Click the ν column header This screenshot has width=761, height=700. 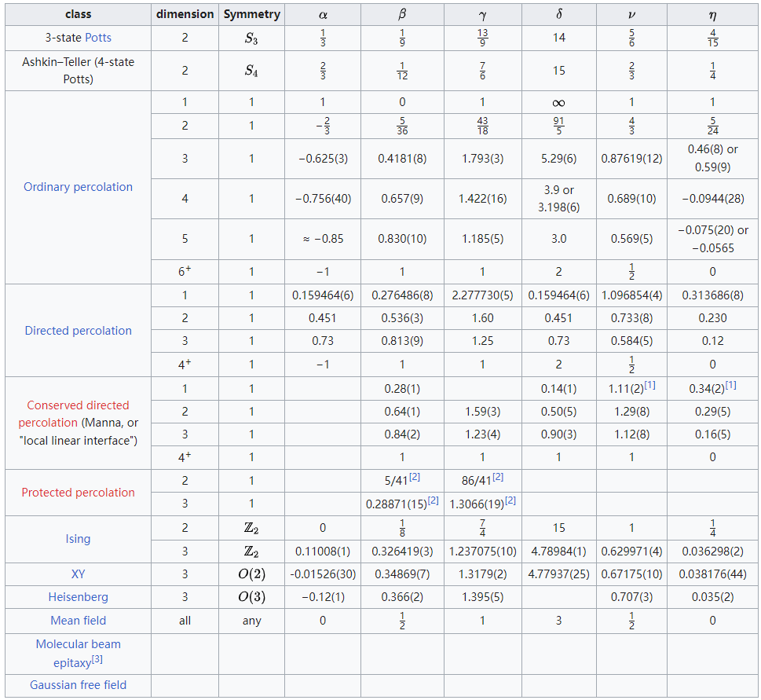631,14
